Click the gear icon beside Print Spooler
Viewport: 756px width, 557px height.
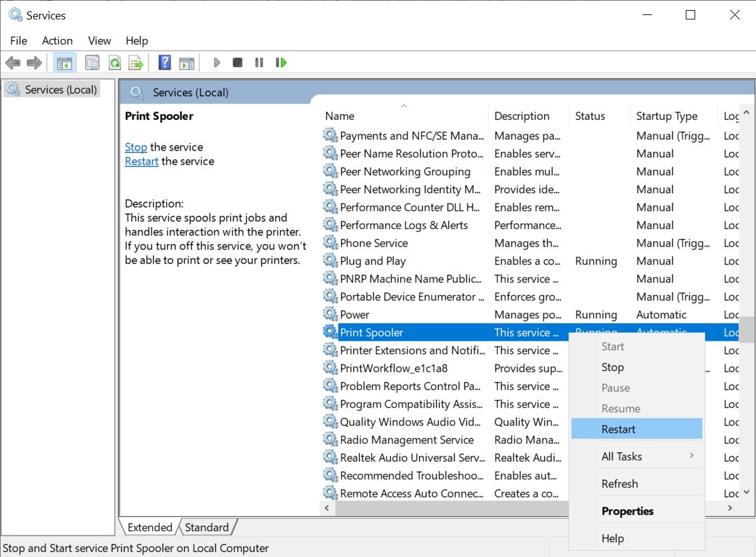[x=330, y=332]
